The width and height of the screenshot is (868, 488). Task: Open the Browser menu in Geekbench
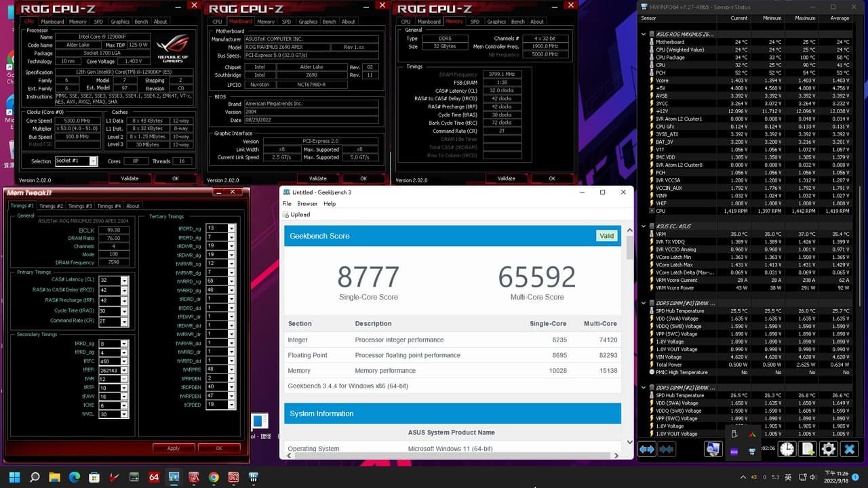307,203
